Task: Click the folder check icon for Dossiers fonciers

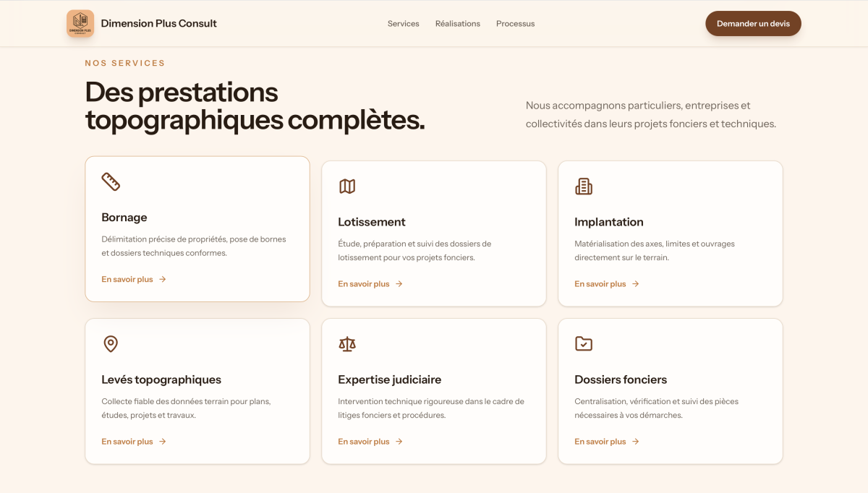Action: (x=584, y=344)
